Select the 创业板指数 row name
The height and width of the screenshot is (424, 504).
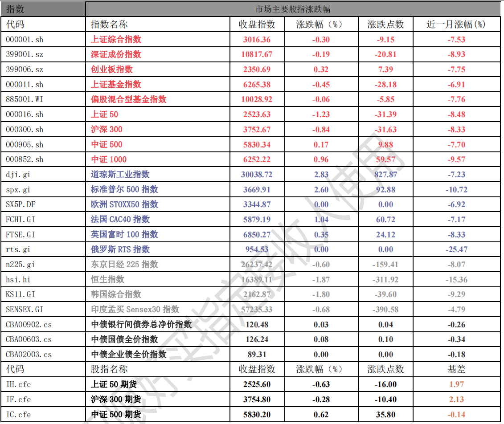coord(112,69)
